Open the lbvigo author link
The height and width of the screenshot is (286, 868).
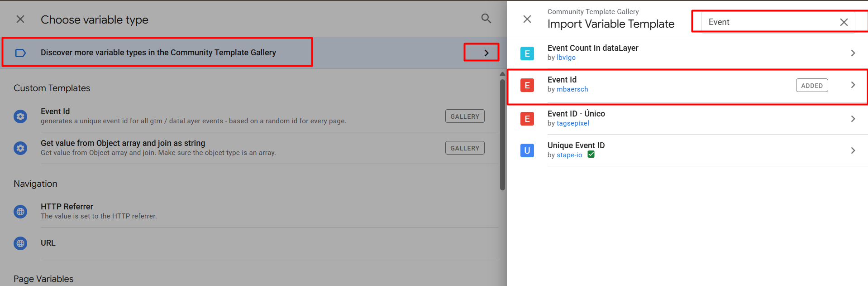point(566,58)
